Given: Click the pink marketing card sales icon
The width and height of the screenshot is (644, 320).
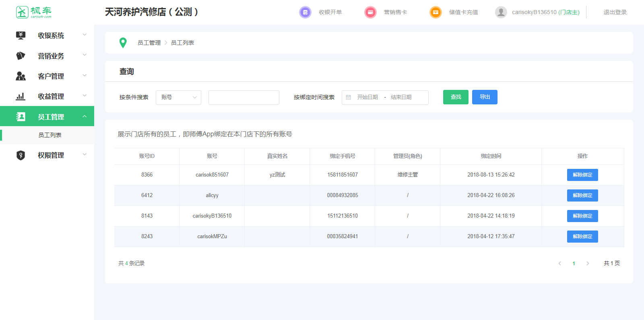Looking at the screenshot, I should click(x=370, y=12).
